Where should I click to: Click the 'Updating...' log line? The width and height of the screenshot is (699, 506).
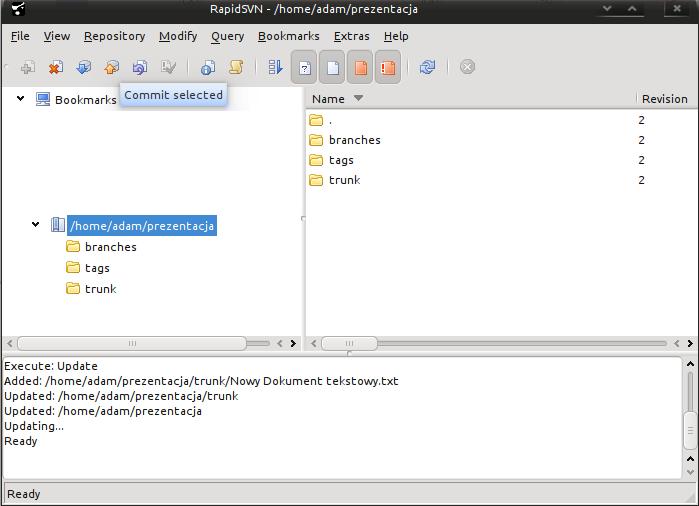coord(34,426)
